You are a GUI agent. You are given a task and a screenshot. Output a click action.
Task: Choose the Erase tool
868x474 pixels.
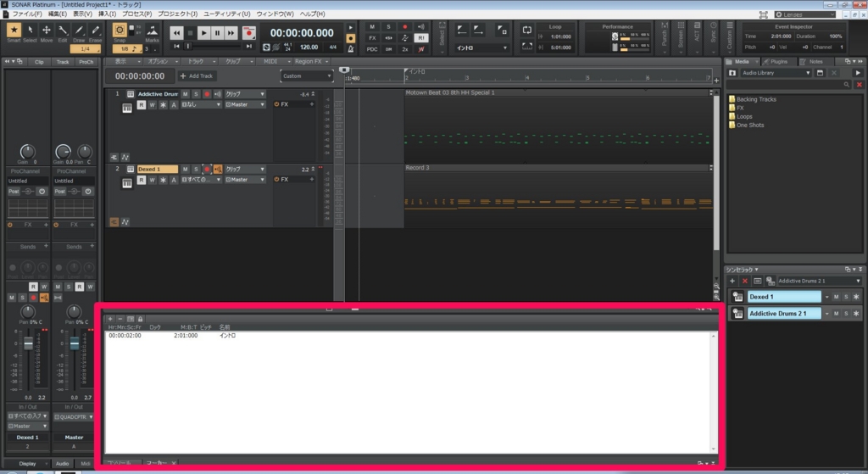95,31
